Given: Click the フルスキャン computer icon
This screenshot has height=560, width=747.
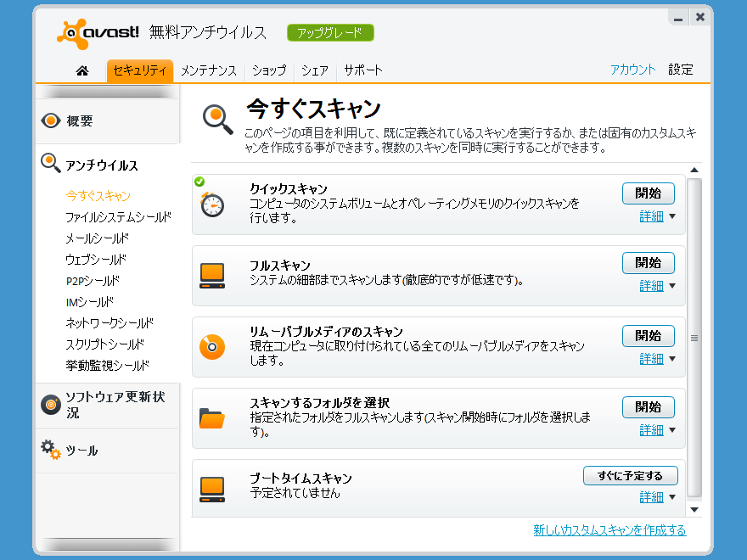Looking at the screenshot, I should [212, 276].
